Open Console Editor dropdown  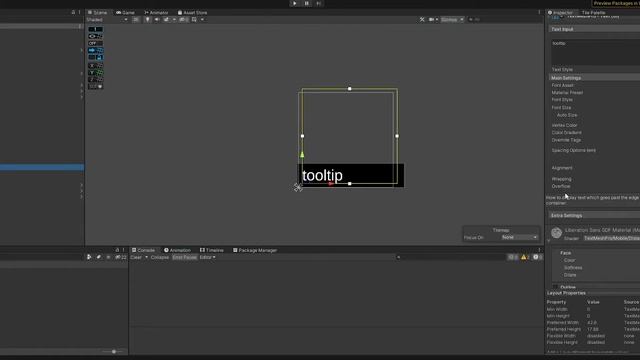click(x=207, y=258)
